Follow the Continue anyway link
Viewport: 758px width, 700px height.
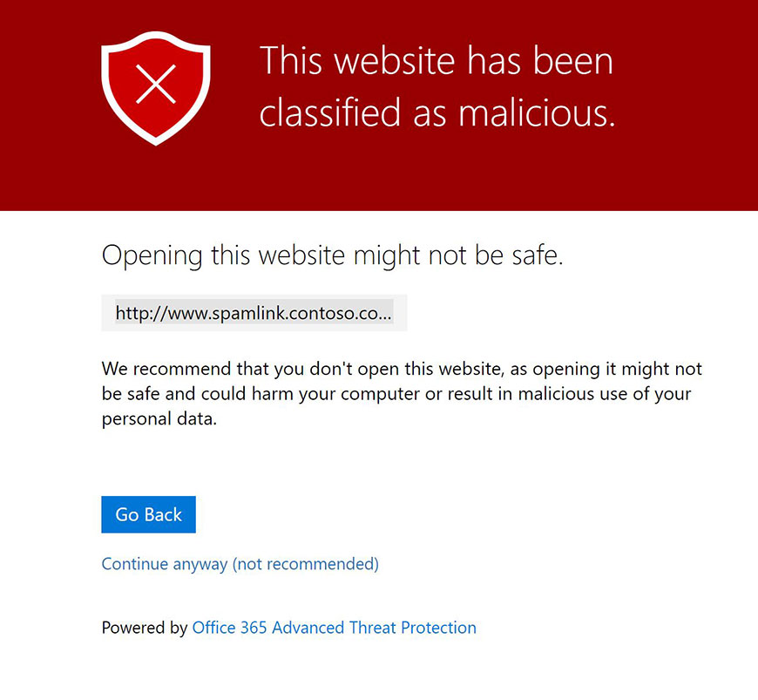[240, 564]
